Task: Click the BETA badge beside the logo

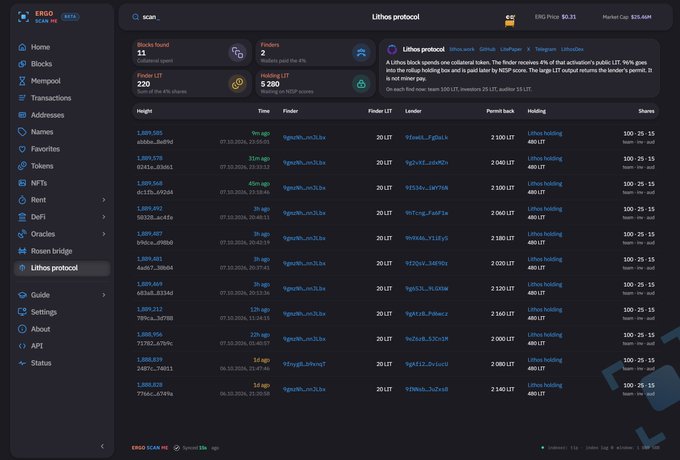Action: coord(70,17)
